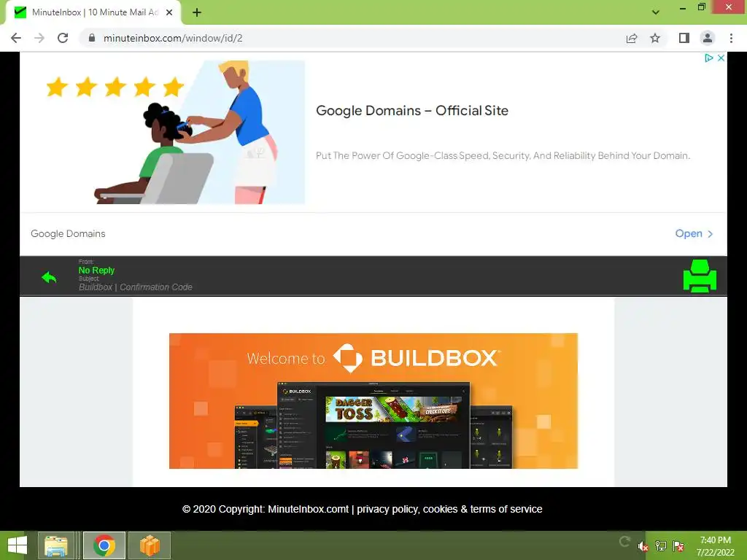Click the Chrome taskbar icon
This screenshot has width=747, height=560.
point(104,545)
